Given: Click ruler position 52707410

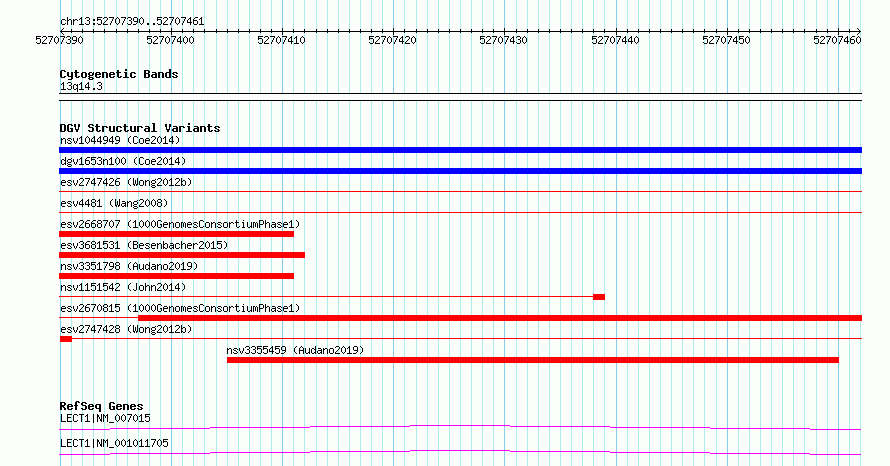Looking at the screenshot, I should pyautogui.click(x=281, y=40).
